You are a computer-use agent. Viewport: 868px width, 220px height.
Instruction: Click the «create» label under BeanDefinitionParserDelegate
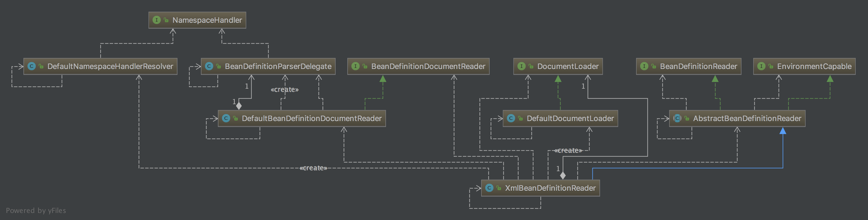tap(285, 90)
